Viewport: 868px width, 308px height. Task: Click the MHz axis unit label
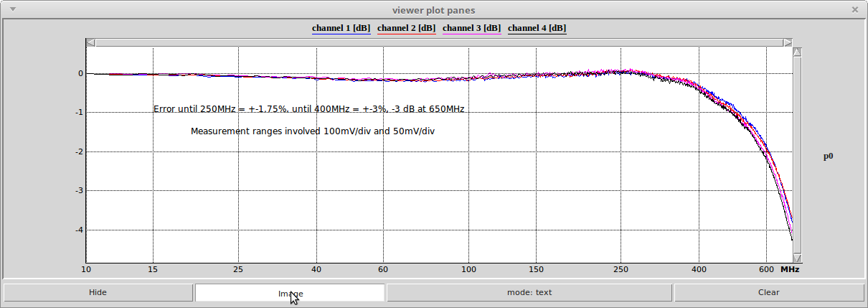tap(790, 269)
